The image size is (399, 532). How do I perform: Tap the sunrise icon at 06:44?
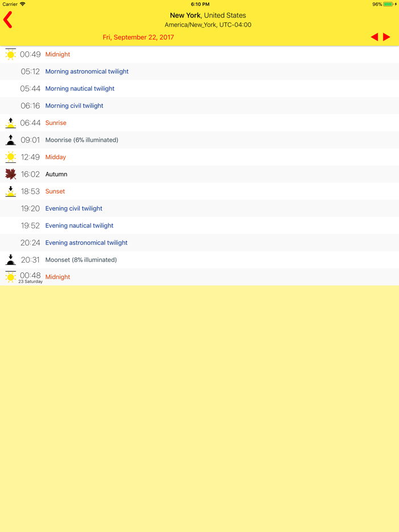tap(10, 123)
